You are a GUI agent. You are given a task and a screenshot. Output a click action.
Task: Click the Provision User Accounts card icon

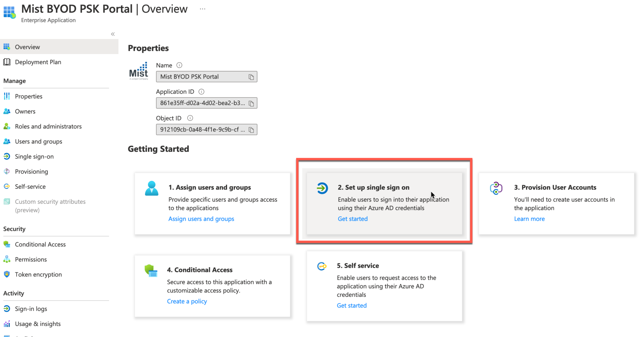[496, 188]
